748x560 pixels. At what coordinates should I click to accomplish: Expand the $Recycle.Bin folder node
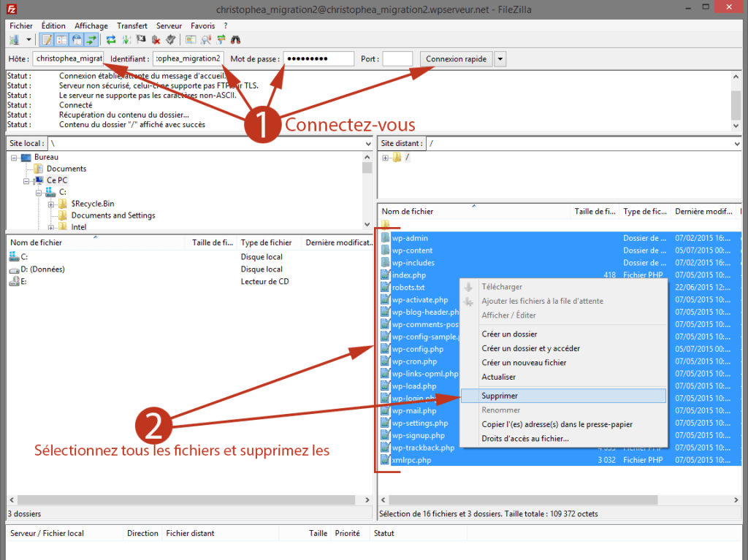[51, 204]
